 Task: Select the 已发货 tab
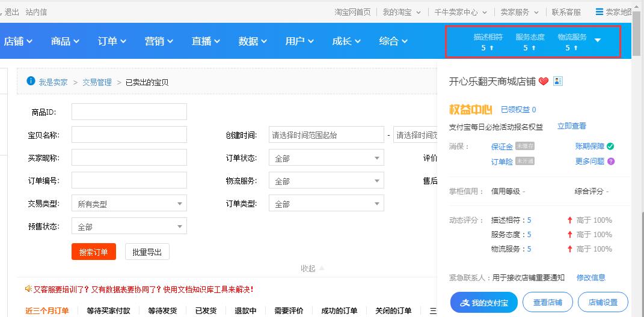(206, 311)
